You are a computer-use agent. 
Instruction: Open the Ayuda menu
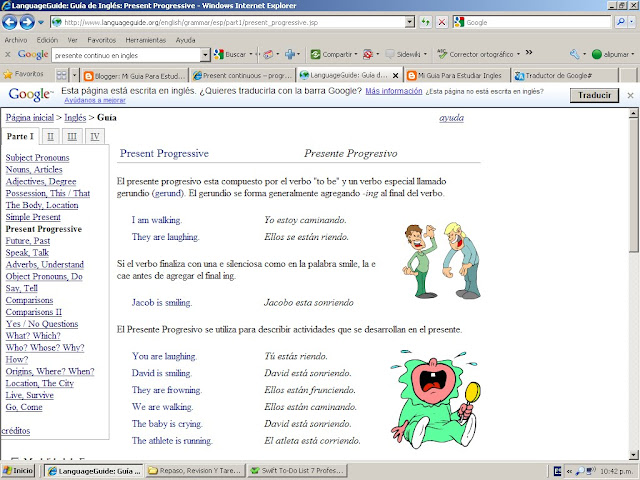[185, 40]
